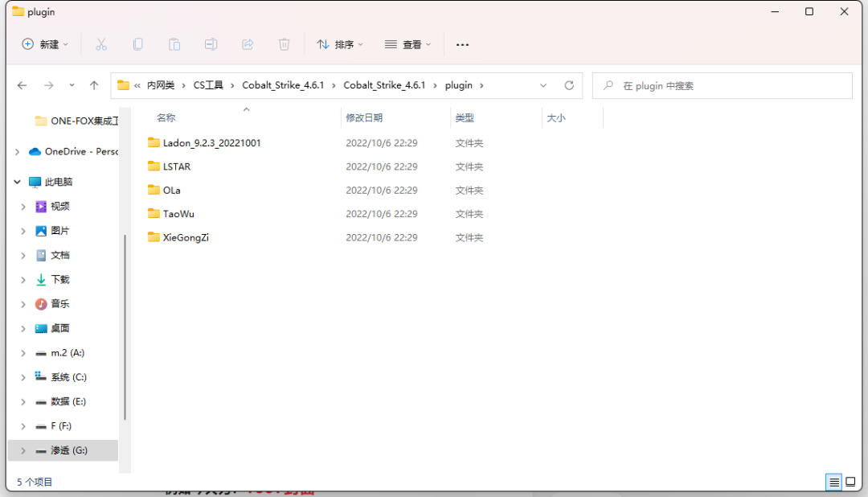Select 数据 (E:) drive in sidebar

(x=68, y=401)
